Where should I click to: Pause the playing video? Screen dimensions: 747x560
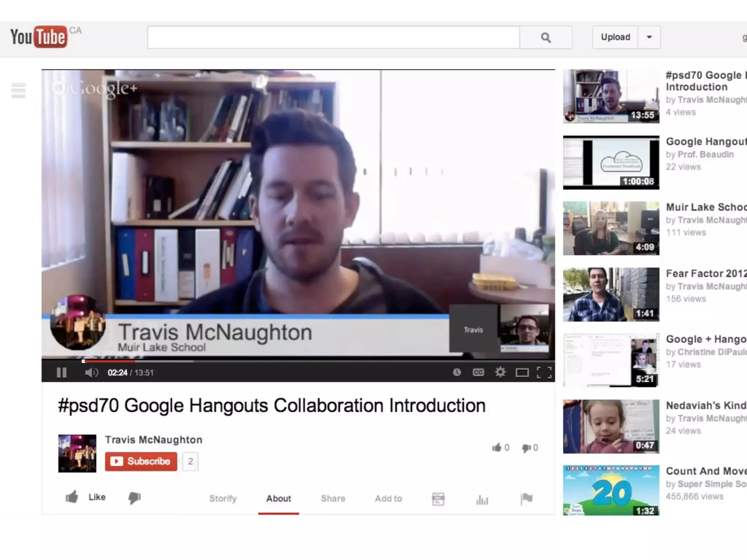tap(62, 373)
